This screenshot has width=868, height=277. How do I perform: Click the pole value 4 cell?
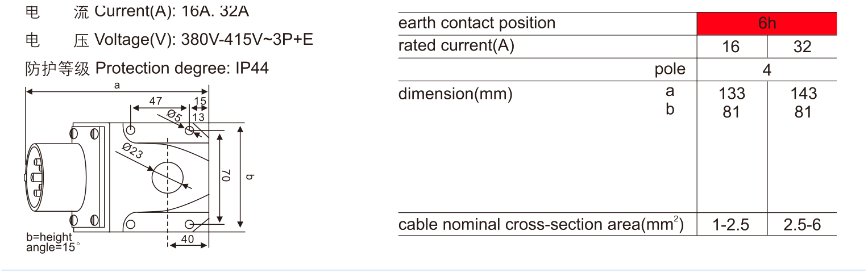tap(767, 70)
